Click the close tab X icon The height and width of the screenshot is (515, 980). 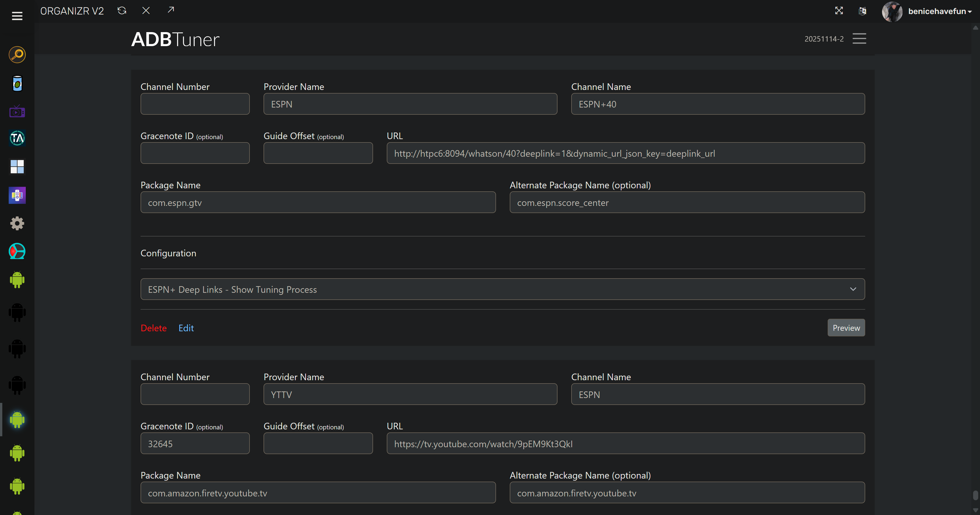pyautogui.click(x=146, y=11)
